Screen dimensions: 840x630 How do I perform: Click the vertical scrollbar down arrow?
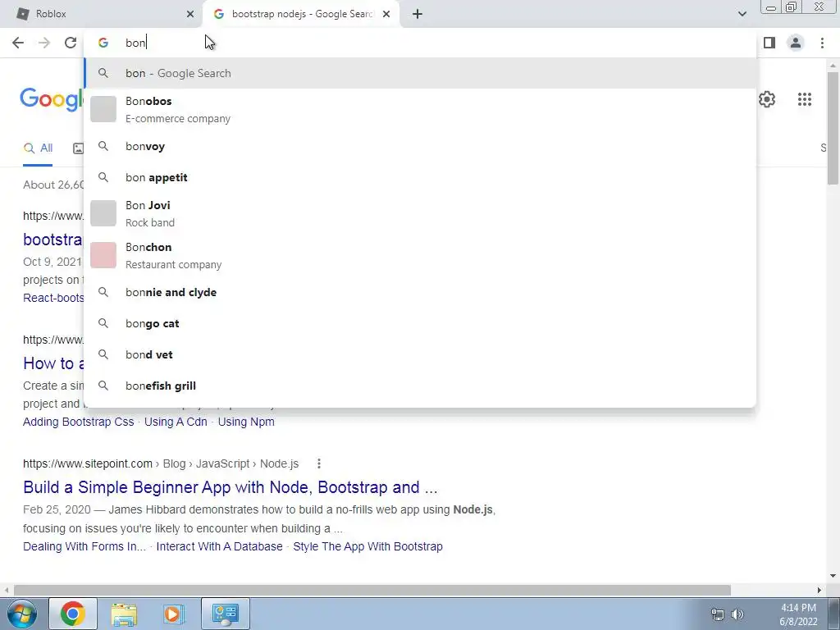833,576
